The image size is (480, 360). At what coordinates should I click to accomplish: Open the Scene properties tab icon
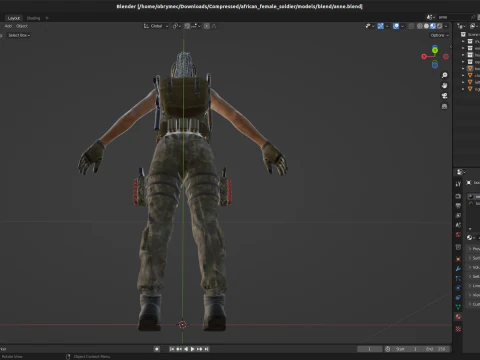click(x=458, y=225)
